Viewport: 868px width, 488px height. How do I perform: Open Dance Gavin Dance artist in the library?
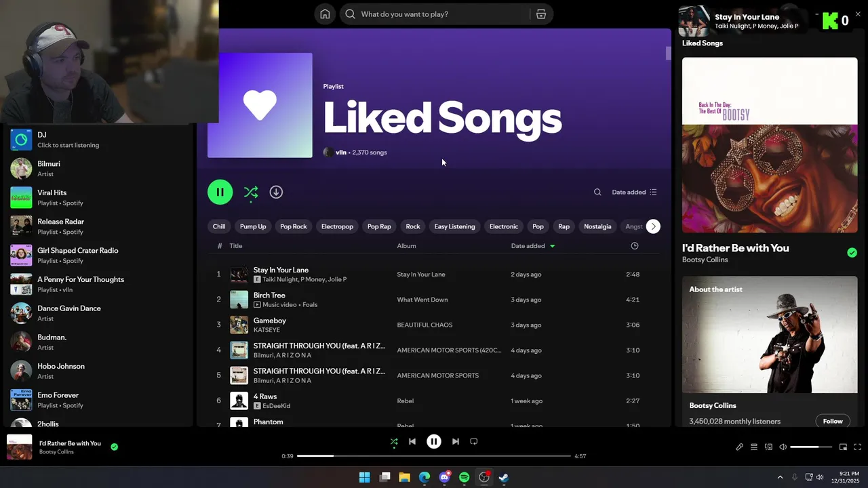click(x=98, y=313)
